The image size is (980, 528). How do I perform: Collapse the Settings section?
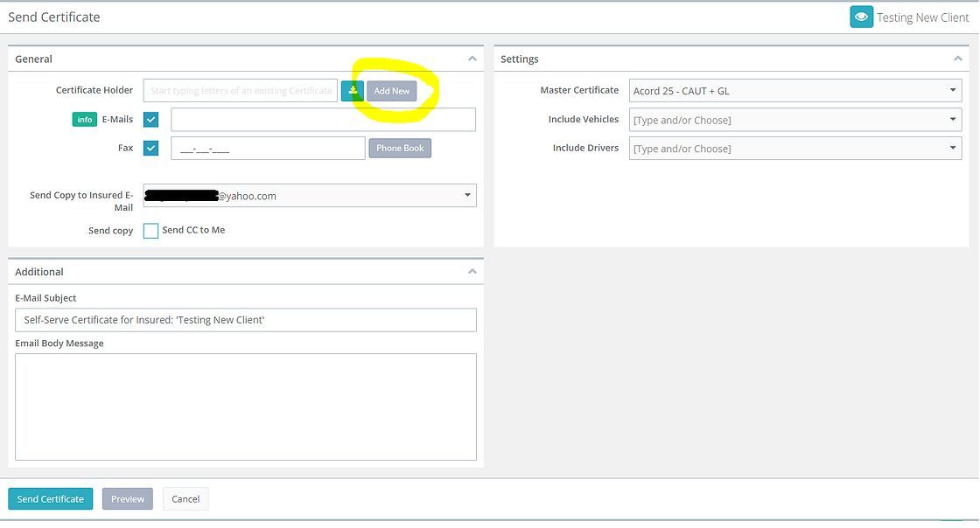point(957,59)
